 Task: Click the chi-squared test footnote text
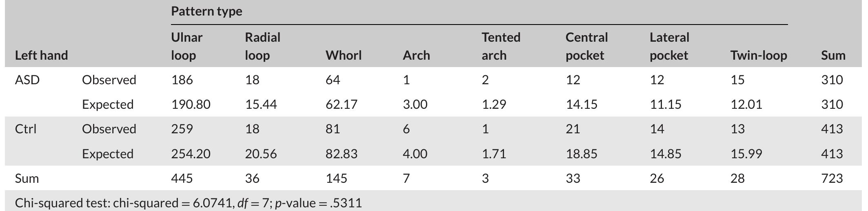188,203
